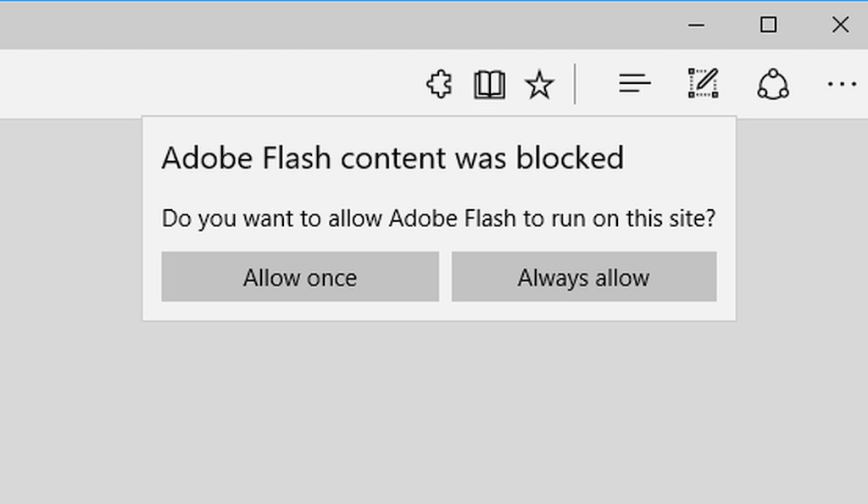The height and width of the screenshot is (504, 868).
Task: Click the 'Do you want to allow' question text
Action: tap(438, 219)
